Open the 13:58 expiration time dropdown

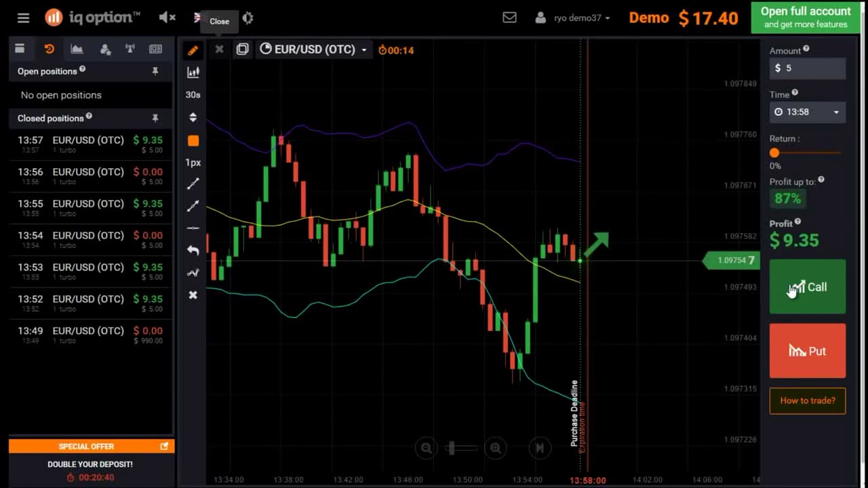[808, 112]
